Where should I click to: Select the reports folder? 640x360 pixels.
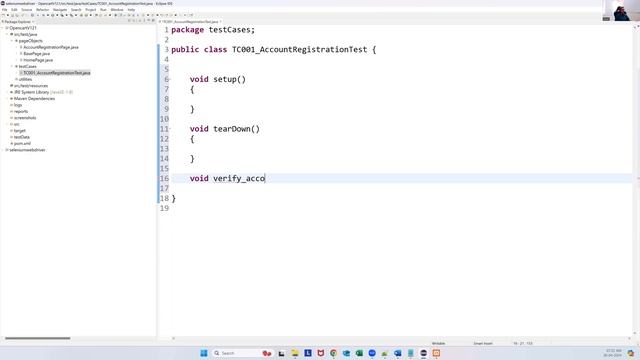21,111
